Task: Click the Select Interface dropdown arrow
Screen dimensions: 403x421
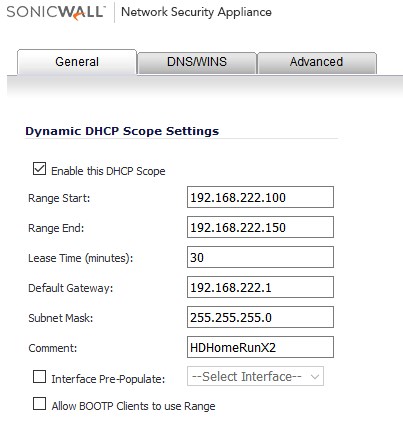Action: tap(315, 377)
